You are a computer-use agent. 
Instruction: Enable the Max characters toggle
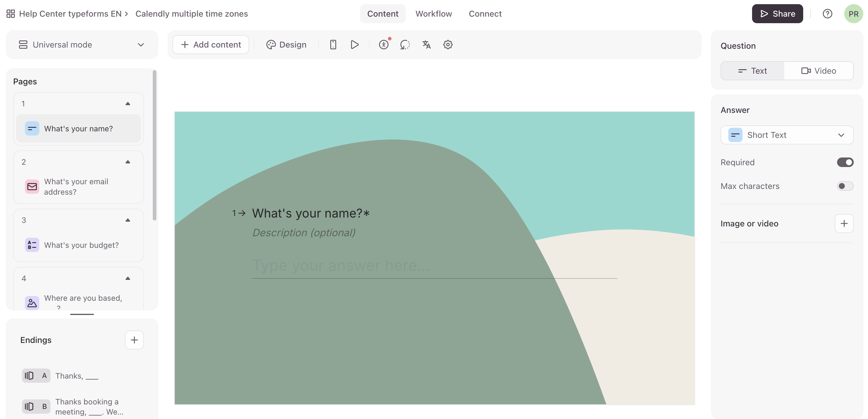(845, 186)
